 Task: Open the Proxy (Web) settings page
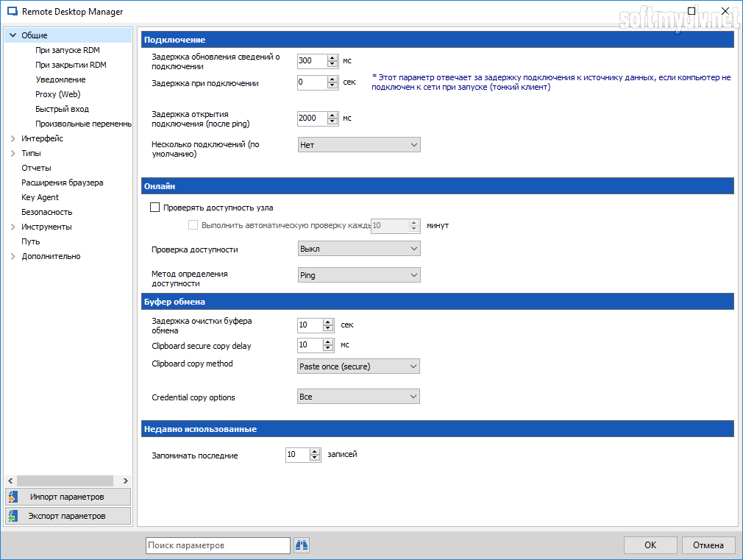58,94
